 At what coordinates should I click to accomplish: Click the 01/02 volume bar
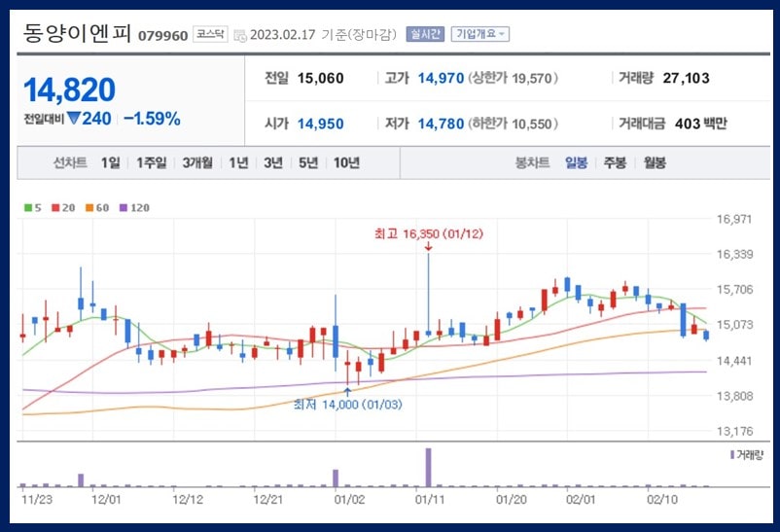336,479
